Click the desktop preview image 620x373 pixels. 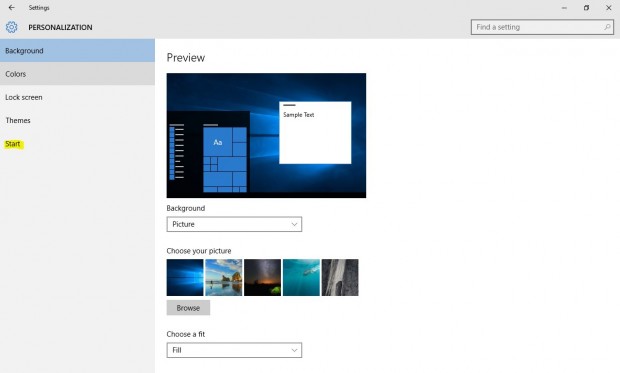pos(266,135)
